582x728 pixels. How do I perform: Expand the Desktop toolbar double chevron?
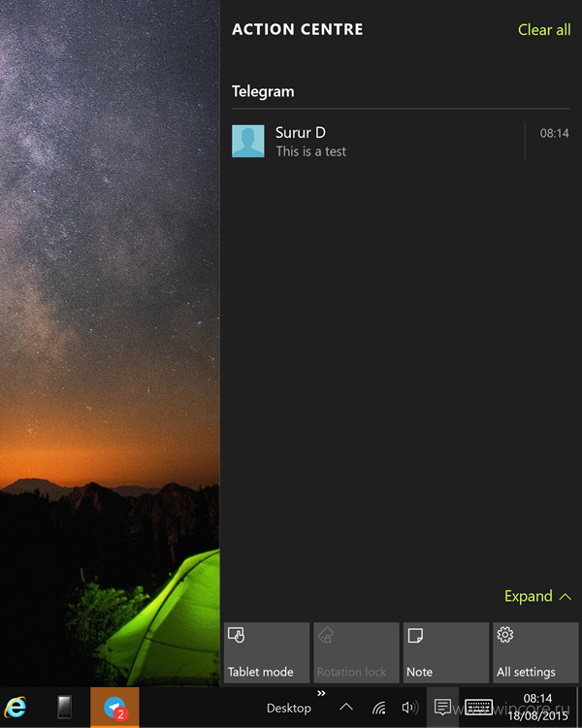click(x=321, y=693)
